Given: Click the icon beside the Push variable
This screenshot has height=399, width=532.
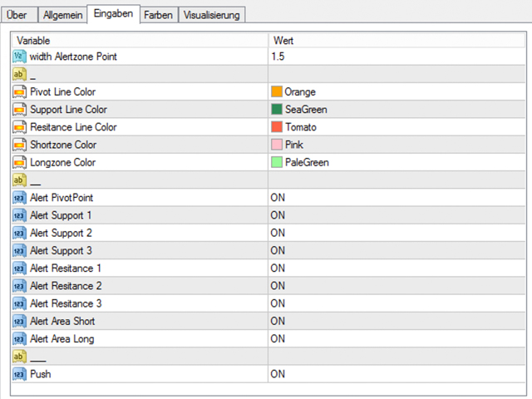Looking at the screenshot, I should coord(20,374).
